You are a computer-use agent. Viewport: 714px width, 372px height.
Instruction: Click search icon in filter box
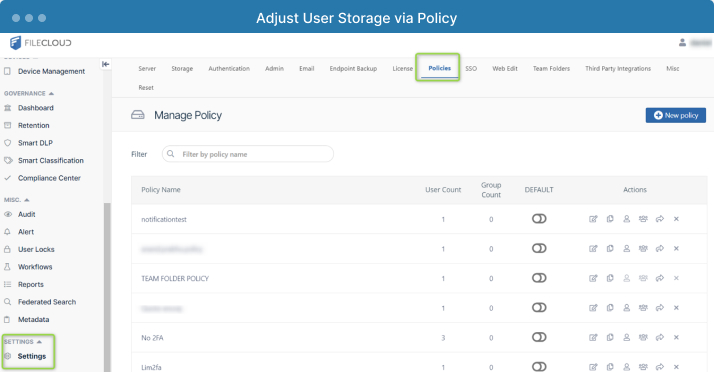tap(170, 154)
